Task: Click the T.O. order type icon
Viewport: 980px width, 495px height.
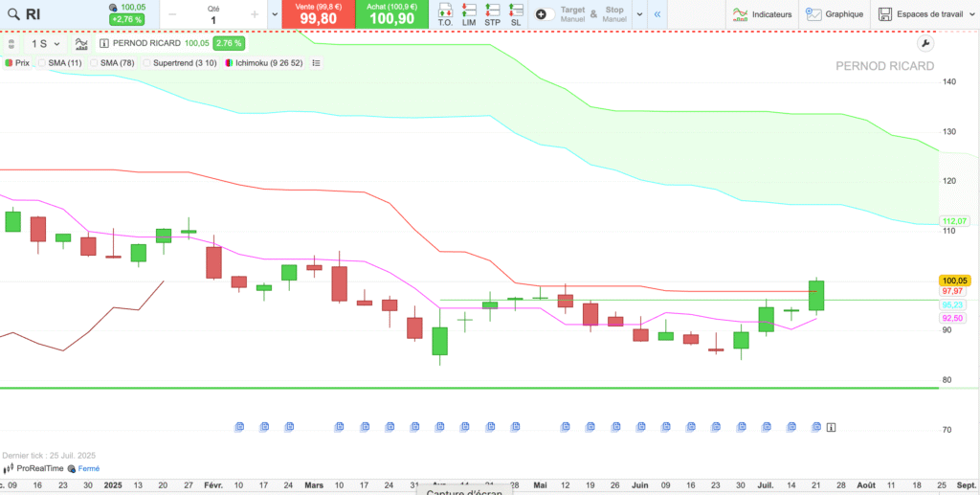Action: coord(445,14)
